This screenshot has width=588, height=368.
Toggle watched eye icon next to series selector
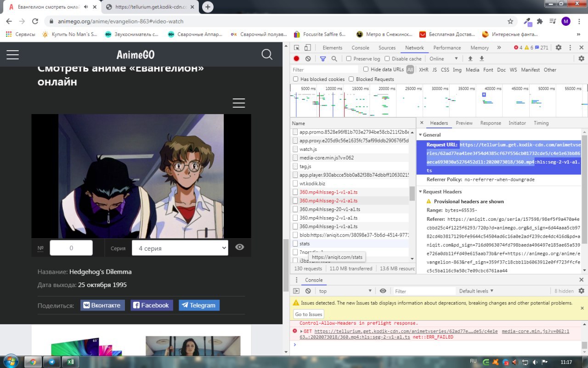[x=239, y=247]
